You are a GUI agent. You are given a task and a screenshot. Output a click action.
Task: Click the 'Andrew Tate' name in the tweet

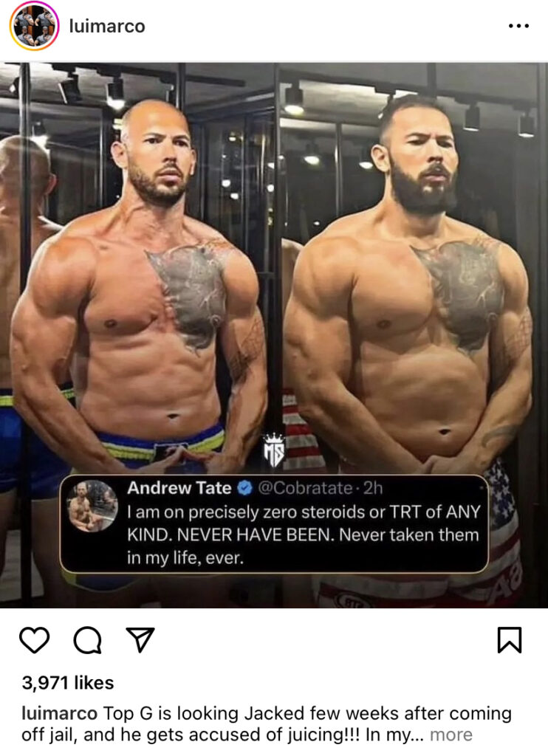coord(179,488)
